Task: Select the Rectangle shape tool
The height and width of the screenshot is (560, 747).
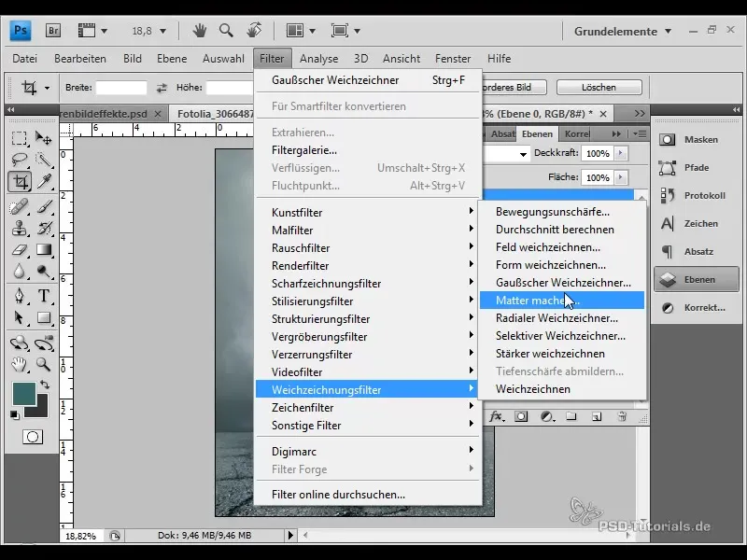Action: click(x=44, y=317)
